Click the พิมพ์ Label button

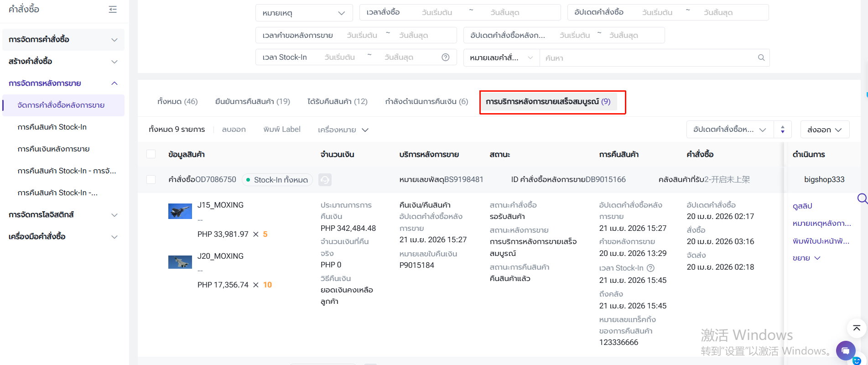tap(281, 130)
